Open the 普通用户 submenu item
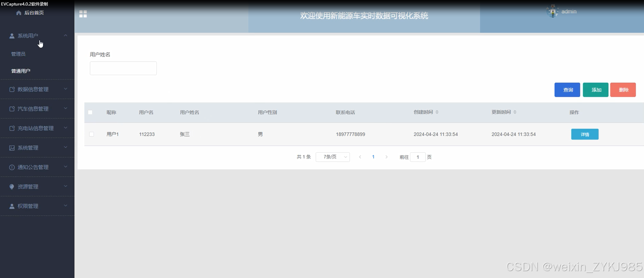Image resolution: width=644 pixels, height=278 pixels. 21,71
